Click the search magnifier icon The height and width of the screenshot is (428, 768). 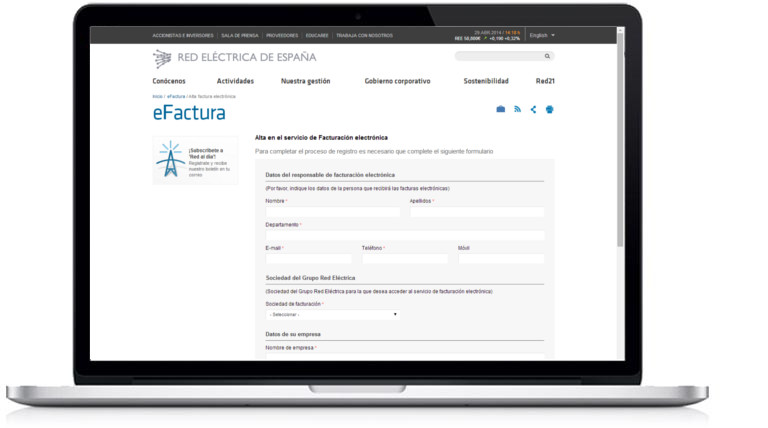pyautogui.click(x=547, y=56)
